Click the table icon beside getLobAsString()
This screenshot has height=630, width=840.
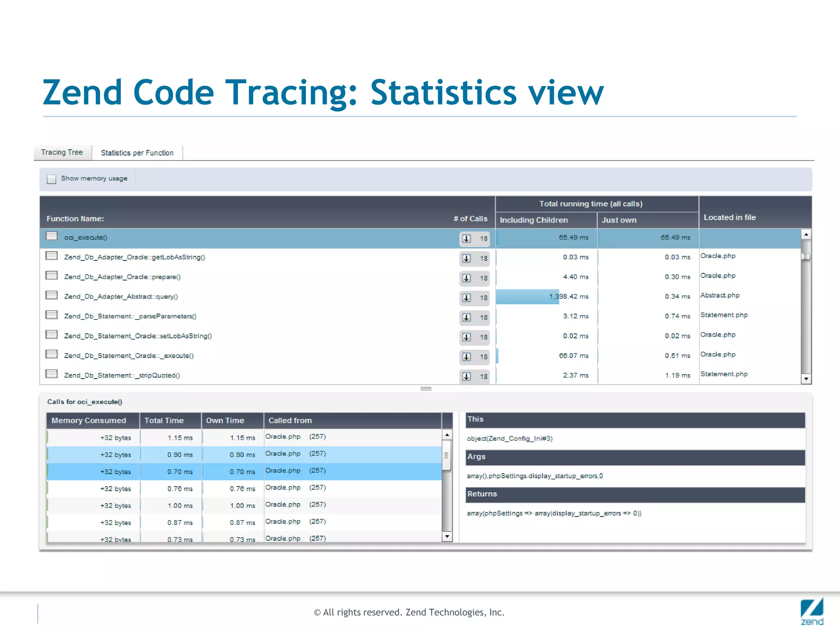tap(52, 256)
